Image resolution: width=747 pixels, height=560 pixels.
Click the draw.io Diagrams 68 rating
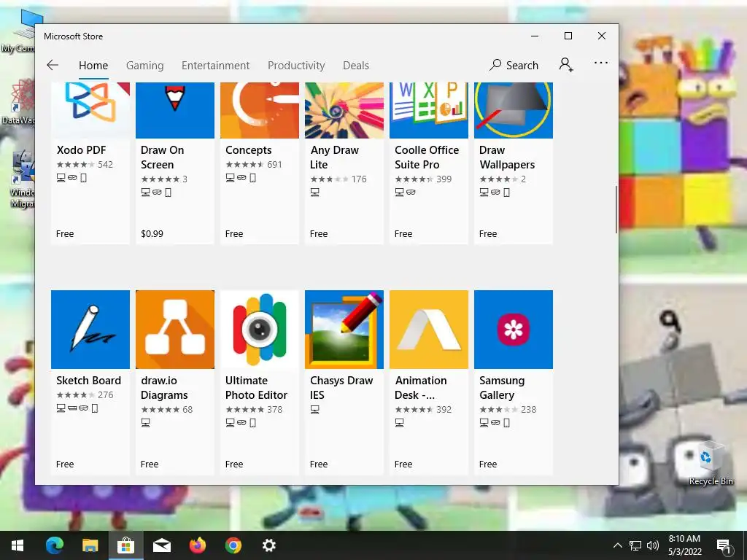pos(167,410)
